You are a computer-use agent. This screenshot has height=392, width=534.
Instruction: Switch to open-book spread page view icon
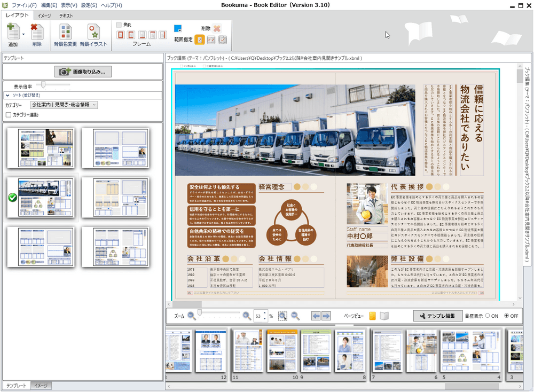384,316
